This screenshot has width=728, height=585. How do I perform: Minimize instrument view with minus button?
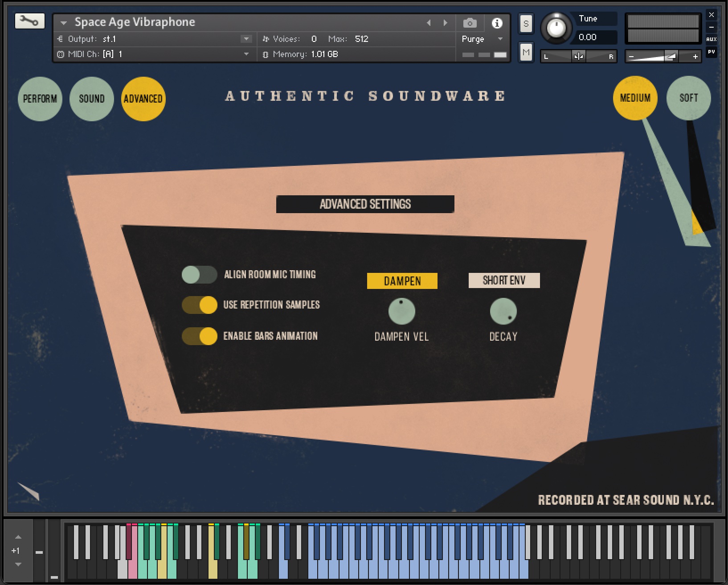pos(711,27)
